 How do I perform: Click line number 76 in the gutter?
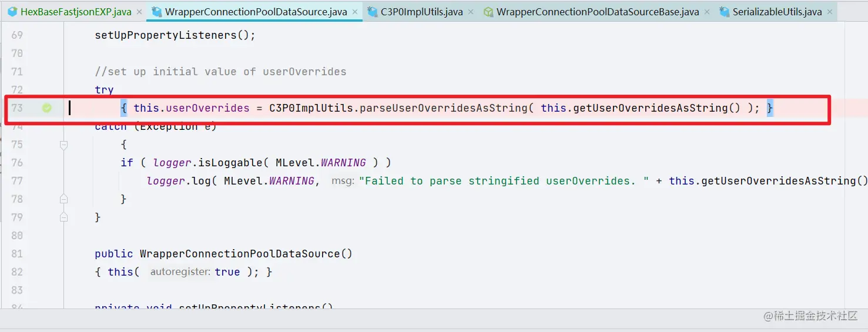[x=17, y=163]
